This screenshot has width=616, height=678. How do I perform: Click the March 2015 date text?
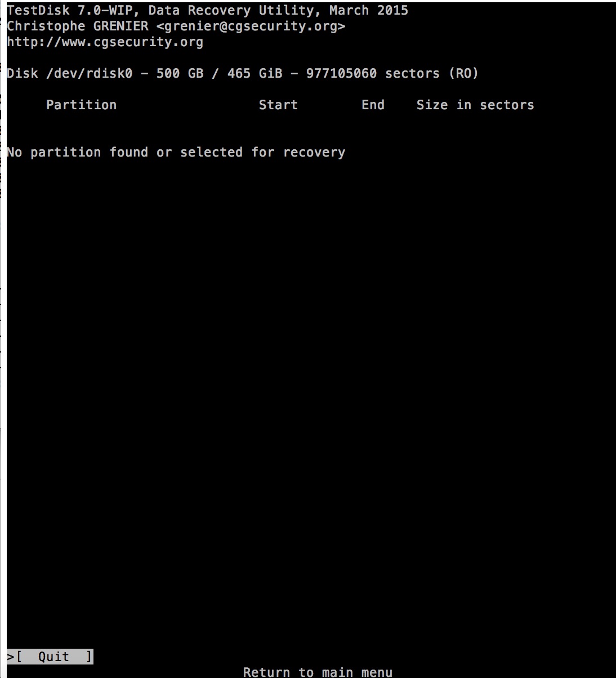[369, 11]
